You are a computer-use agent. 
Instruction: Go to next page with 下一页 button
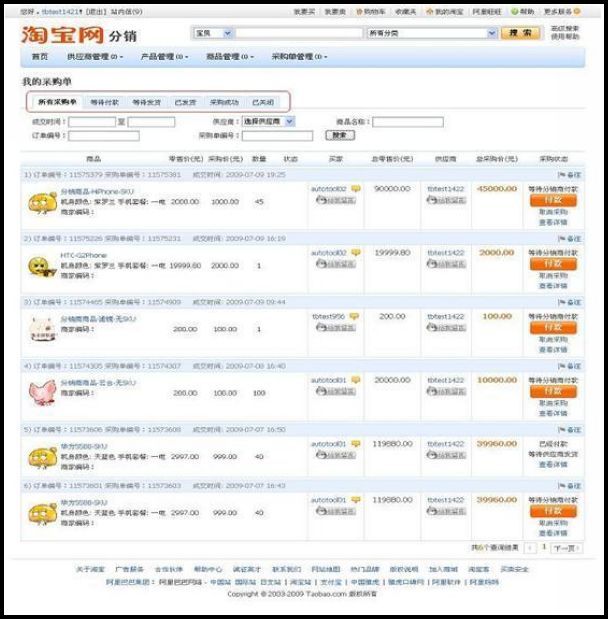(x=565, y=548)
